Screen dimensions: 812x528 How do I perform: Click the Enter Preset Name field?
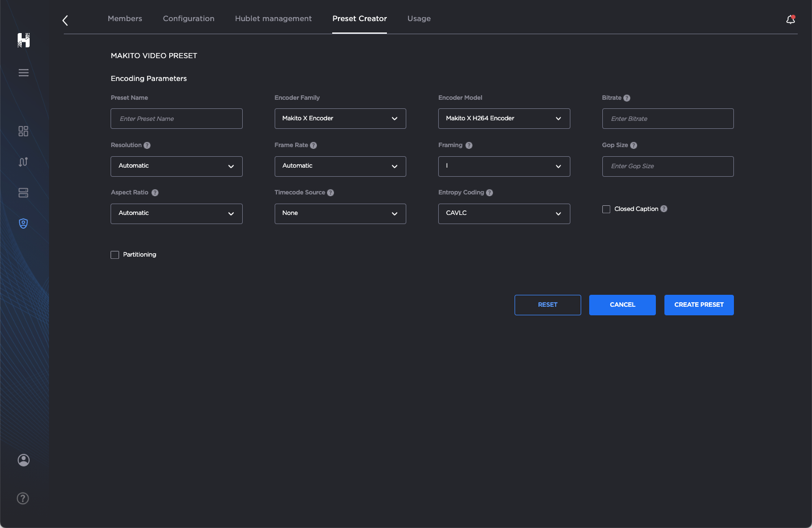coord(176,119)
